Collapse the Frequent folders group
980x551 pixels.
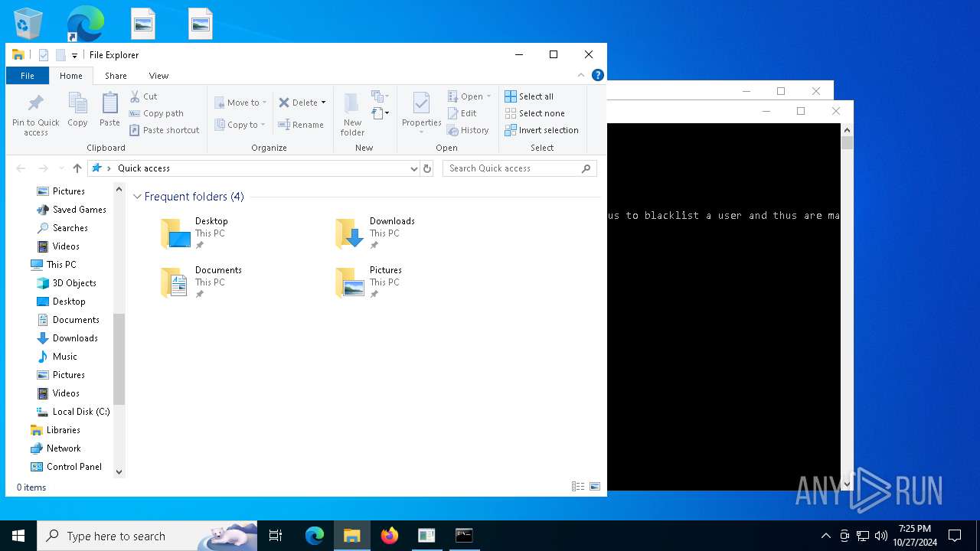(137, 197)
